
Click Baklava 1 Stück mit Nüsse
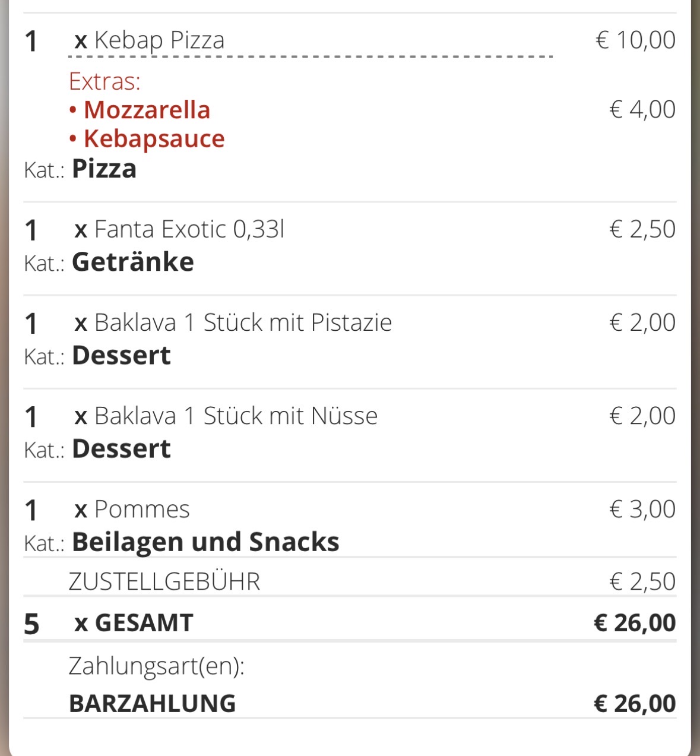pyautogui.click(x=236, y=416)
